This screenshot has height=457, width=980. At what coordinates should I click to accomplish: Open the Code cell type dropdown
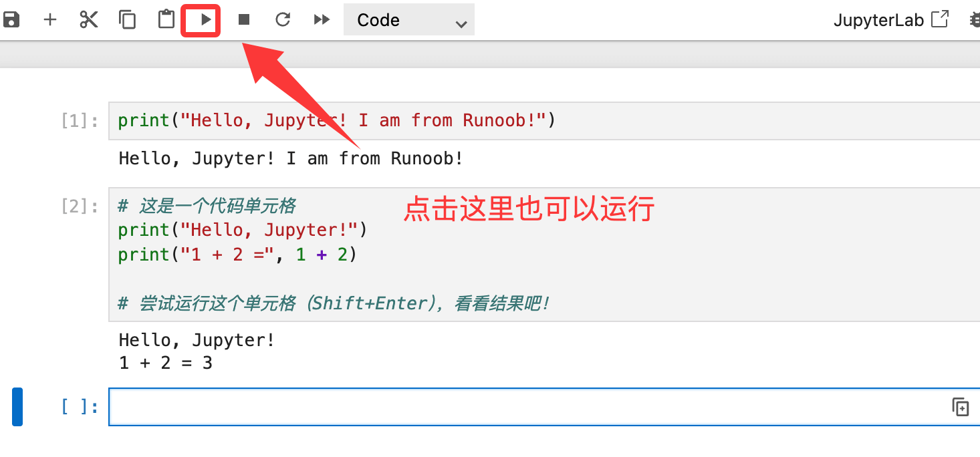click(x=408, y=20)
